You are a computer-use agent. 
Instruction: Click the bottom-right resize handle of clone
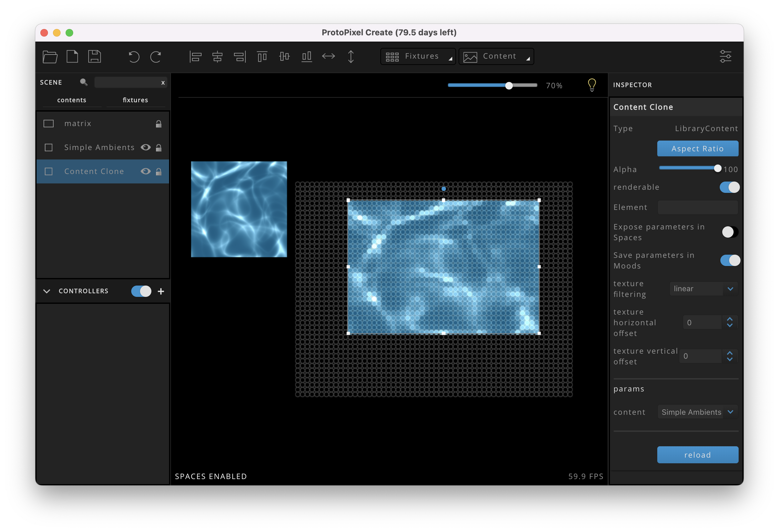tap(539, 333)
